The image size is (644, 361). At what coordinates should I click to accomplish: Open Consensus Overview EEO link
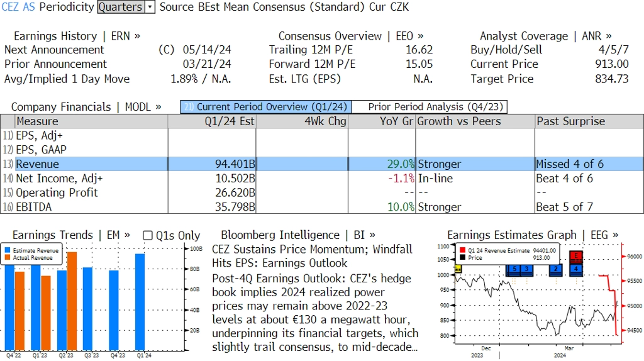[351, 36]
